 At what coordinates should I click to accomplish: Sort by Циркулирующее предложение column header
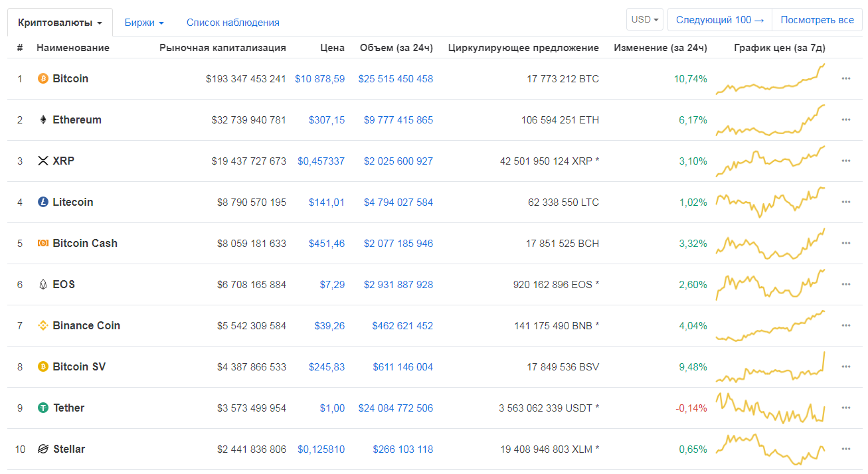pos(523,48)
